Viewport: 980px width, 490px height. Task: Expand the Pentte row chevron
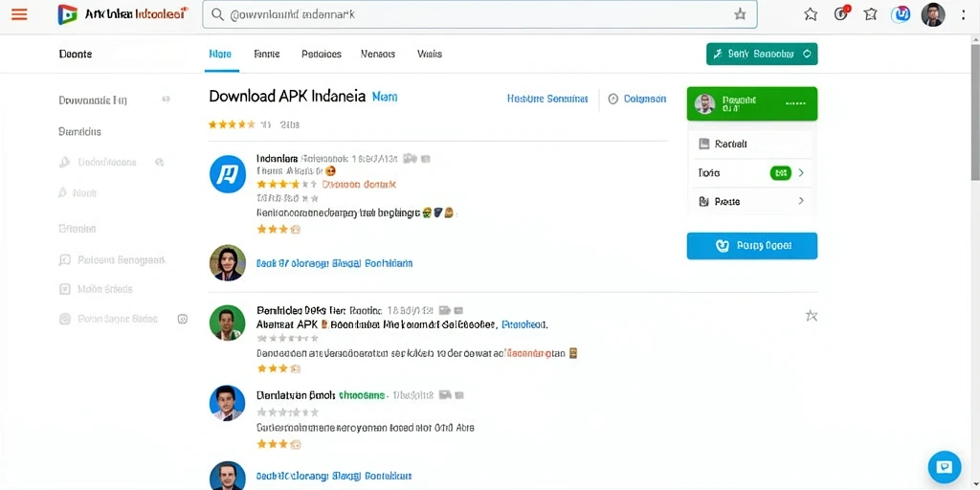pos(801,201)
